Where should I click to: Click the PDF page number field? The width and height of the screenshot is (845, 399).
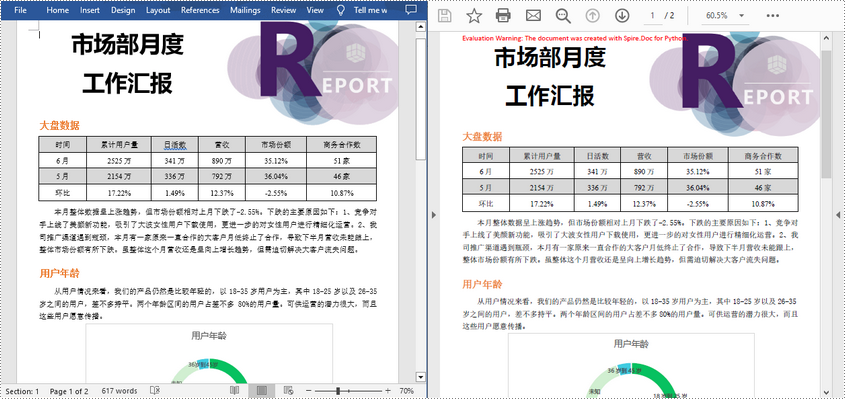click(x=653, y=16)
